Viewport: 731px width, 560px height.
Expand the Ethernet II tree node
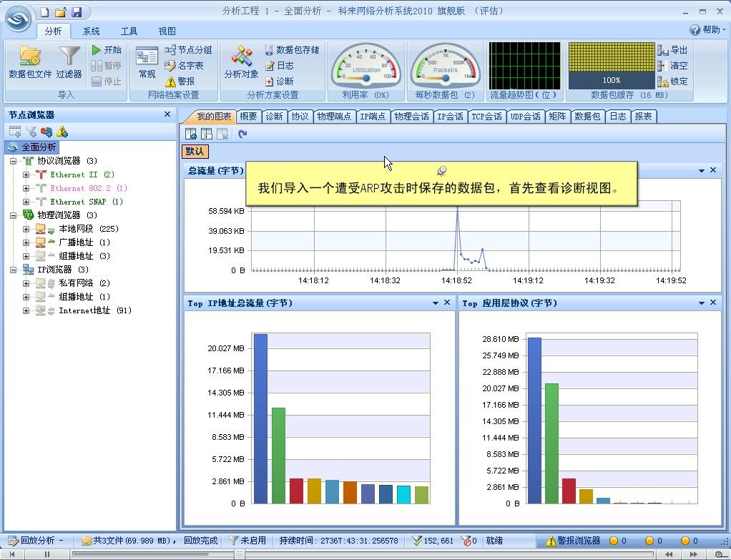point(24,174)
